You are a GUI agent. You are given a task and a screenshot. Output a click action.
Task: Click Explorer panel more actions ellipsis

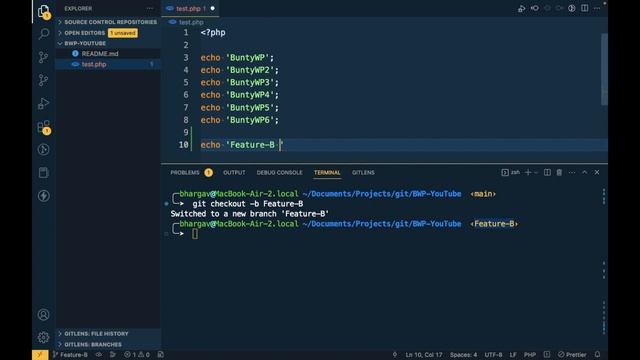(x=150, y=9)
